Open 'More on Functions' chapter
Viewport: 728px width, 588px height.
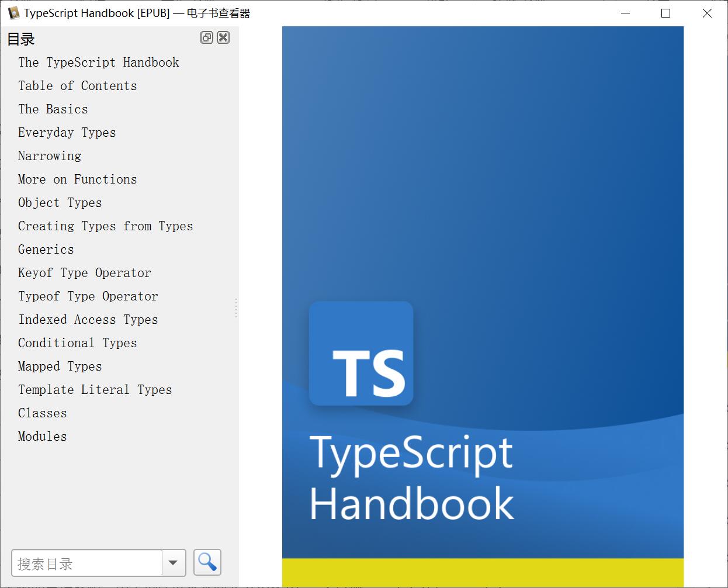(77, 179)
